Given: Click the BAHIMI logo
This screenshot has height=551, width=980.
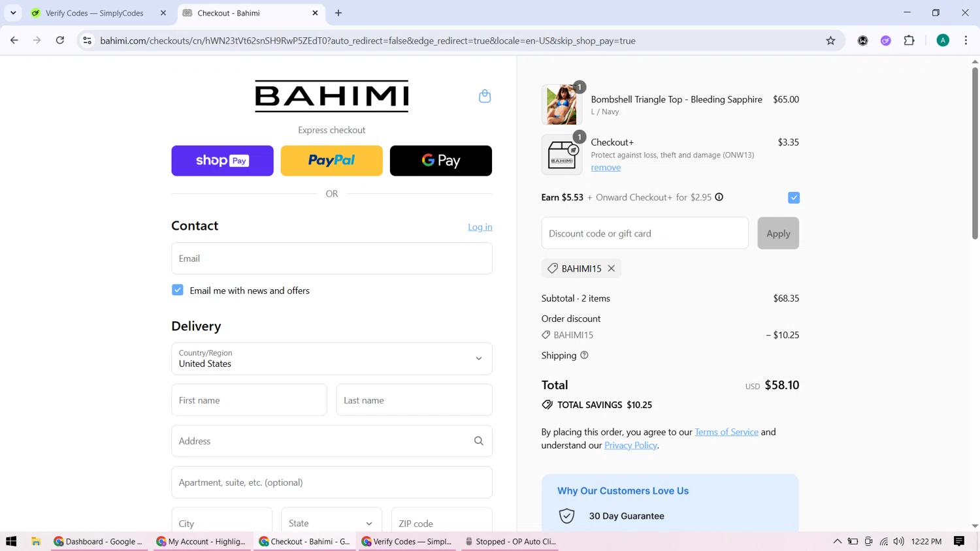Looking at the screenshot, I should pyautogui.click(x=332, y=96).
